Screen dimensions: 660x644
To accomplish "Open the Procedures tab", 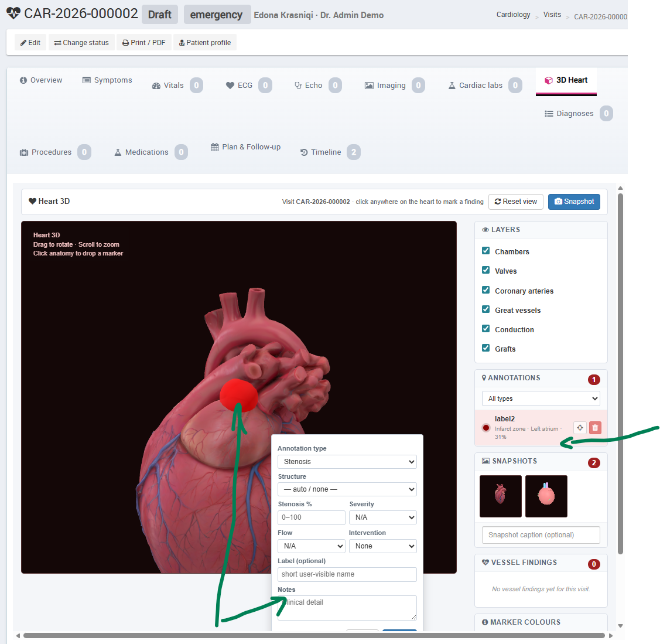I will click(55, 152).
